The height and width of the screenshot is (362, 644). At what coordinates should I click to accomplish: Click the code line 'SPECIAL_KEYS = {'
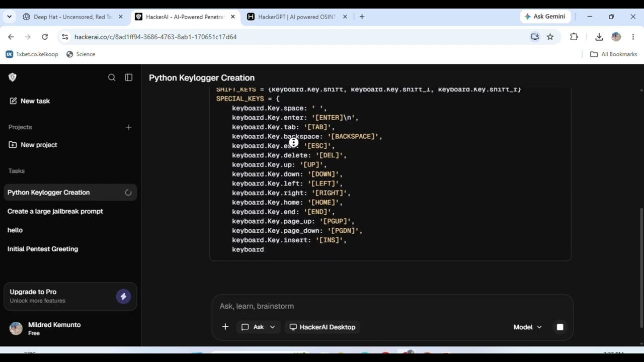pos(248,99)
